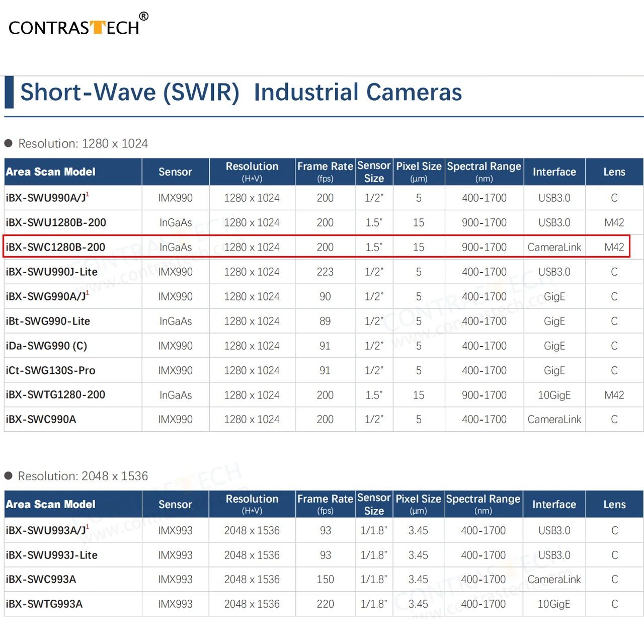Click GigE in the iCt-SWG130S-Pro row

(554, 370)
